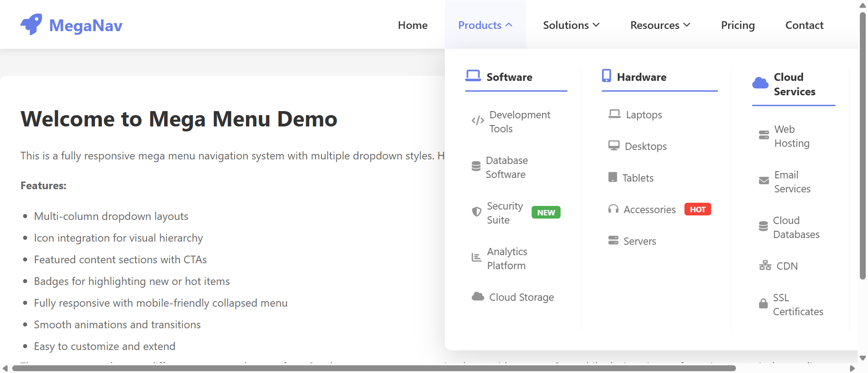Click the padlock icon for SSL Certificates
This screenshot has height=373, width=868.
pyautogui.click(x=763, y=303)
